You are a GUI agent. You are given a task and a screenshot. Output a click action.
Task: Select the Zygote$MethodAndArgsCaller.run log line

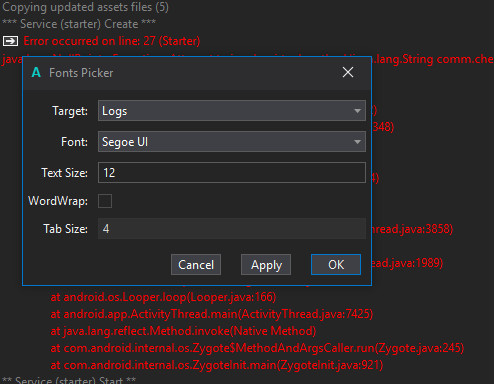(257, 348)
